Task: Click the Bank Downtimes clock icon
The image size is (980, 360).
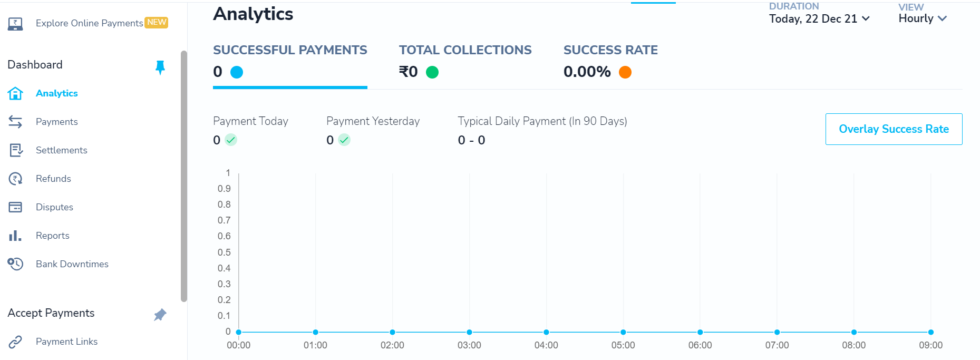Action: coord(15,264)
